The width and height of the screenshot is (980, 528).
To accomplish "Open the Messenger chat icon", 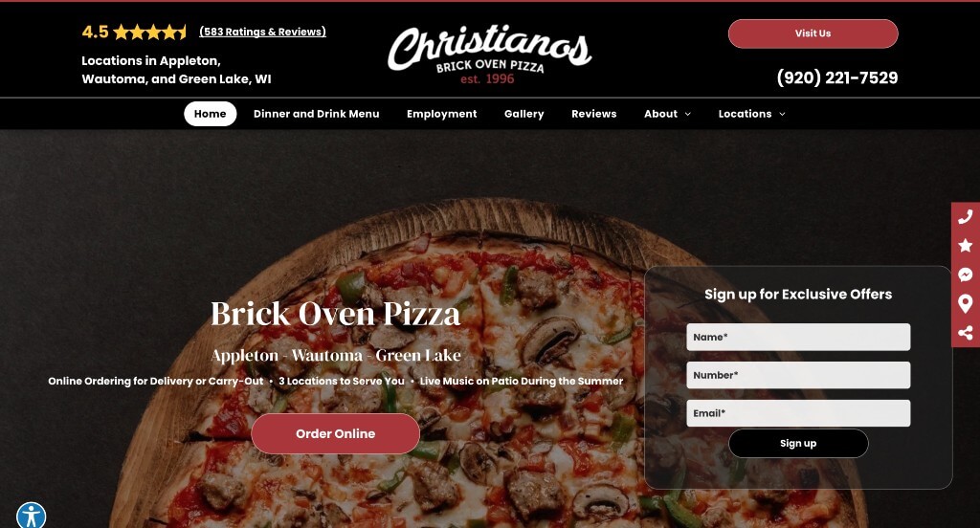I will (965, 275).
